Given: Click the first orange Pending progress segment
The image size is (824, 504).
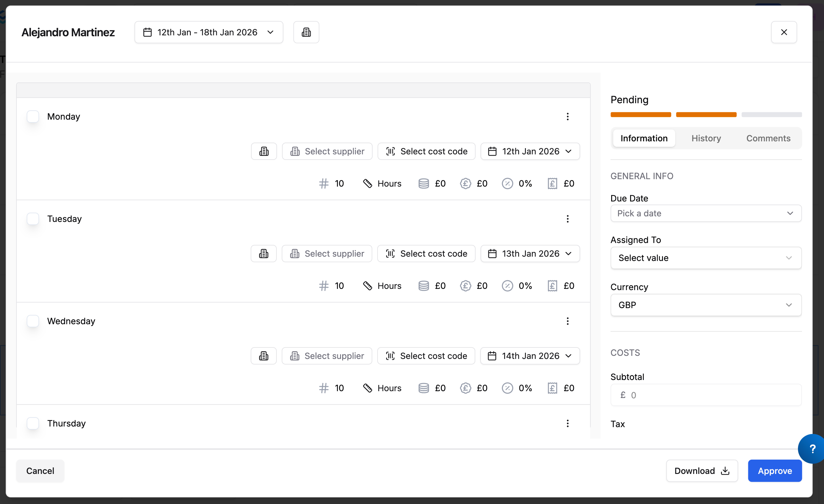Looking at the screenshot, I should [x=640, y=115].
